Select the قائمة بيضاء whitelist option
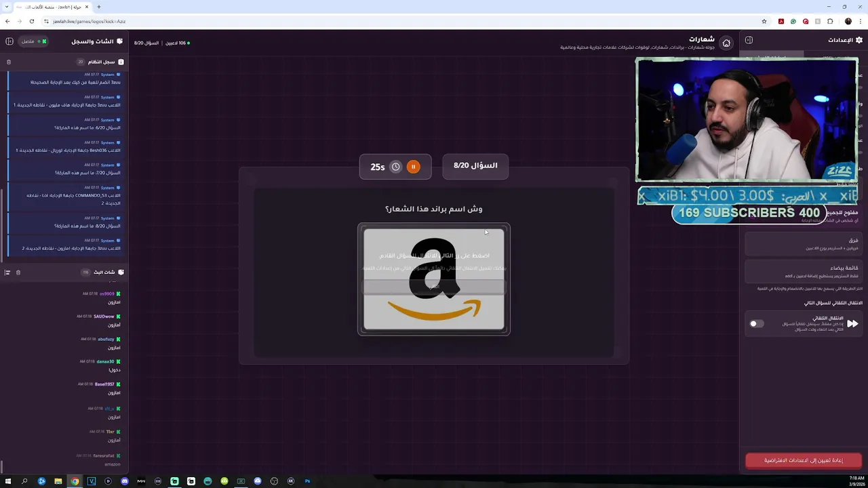868x488 pixels. tap(802, 271)
